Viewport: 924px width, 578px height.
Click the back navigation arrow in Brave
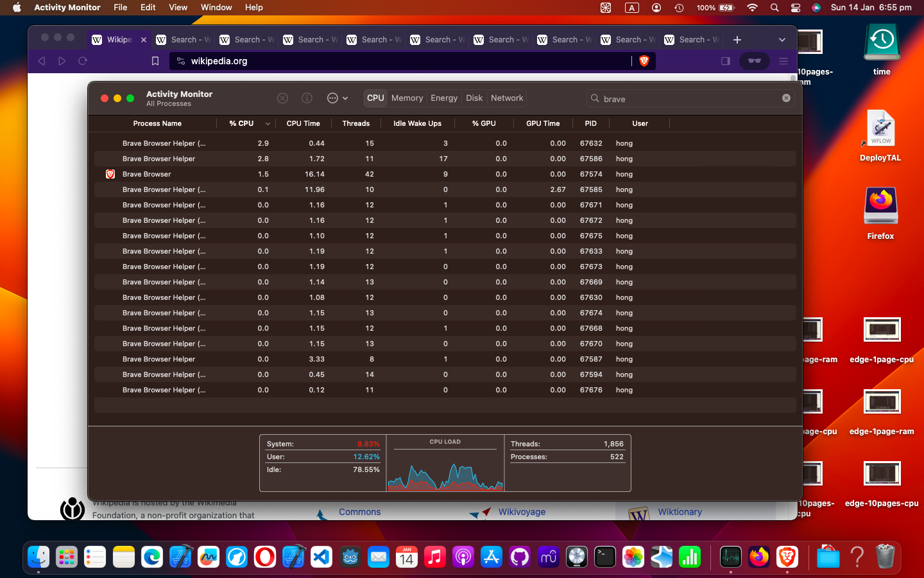[x=41, y=61]
